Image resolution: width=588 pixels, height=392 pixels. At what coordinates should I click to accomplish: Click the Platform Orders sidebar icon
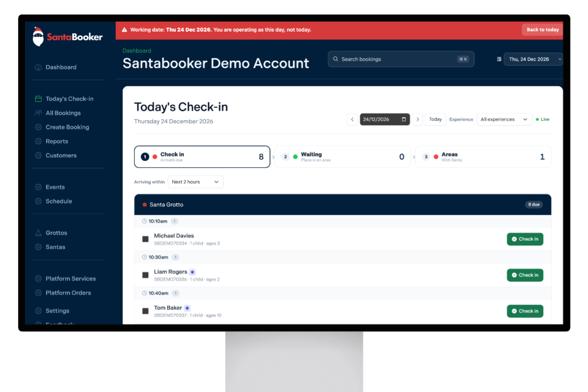tap(38, 293)
